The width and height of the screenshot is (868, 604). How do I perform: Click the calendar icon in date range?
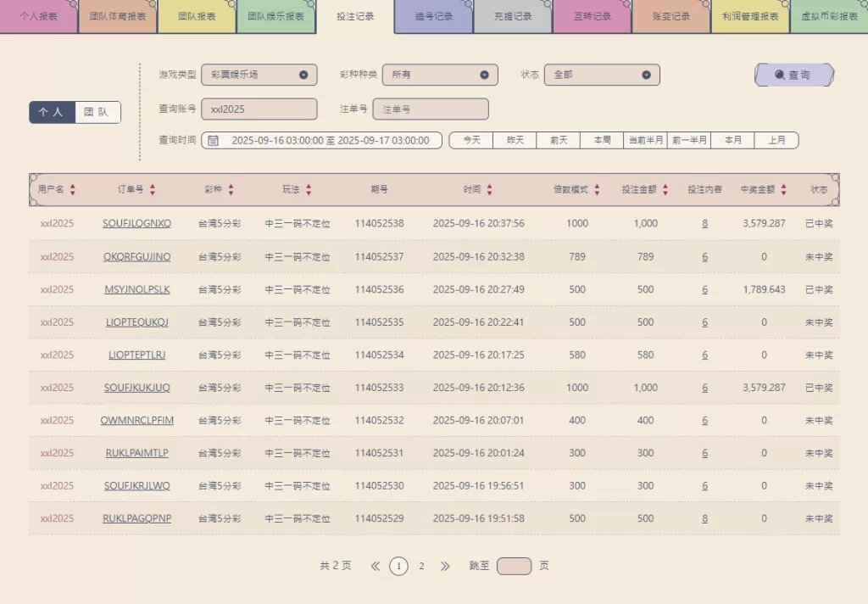click(214, 140)
